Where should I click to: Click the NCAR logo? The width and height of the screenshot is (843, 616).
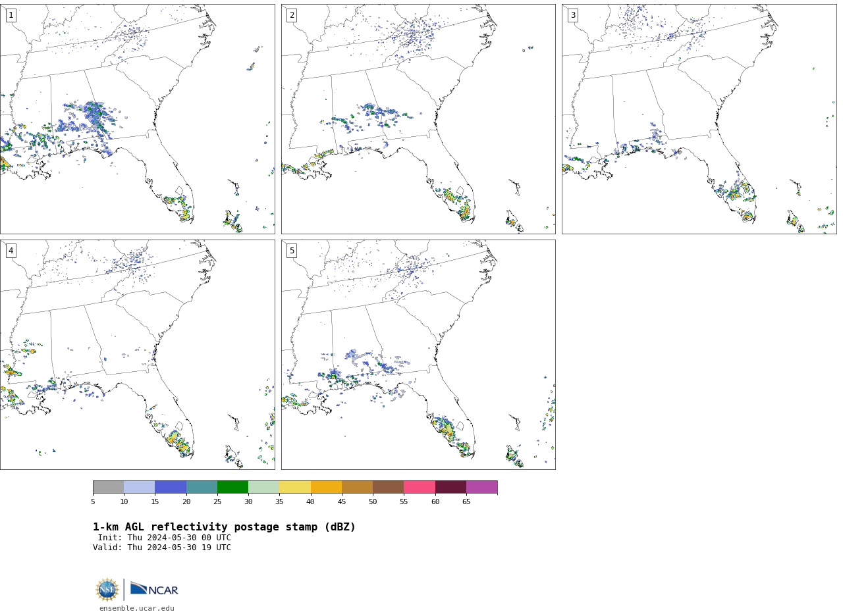[x=154, y=589]
